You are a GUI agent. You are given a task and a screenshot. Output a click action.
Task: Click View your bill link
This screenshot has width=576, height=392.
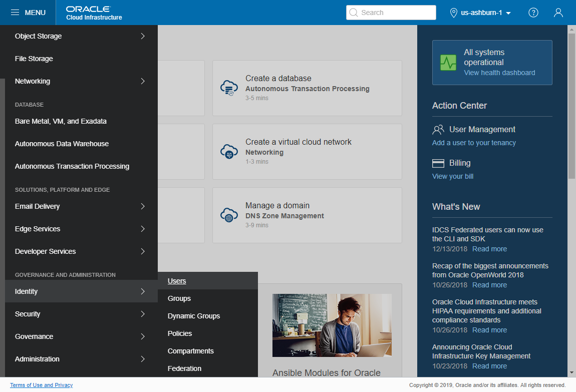[452, 176]
